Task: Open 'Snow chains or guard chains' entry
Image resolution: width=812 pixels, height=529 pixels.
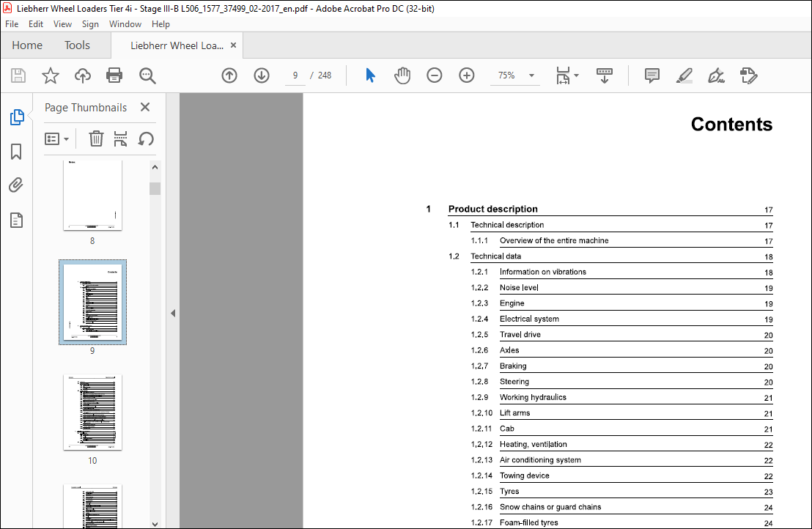Action: click(x=550, y=507)
